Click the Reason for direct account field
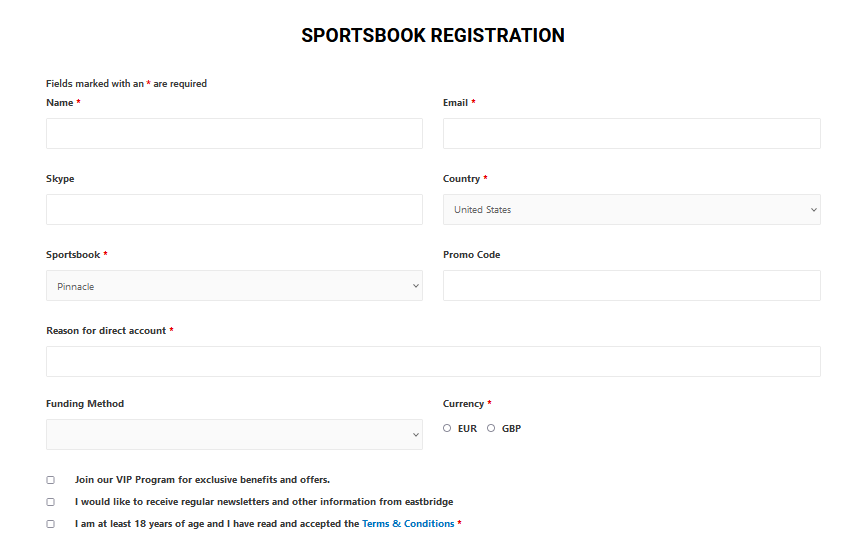 coord(433,362)
